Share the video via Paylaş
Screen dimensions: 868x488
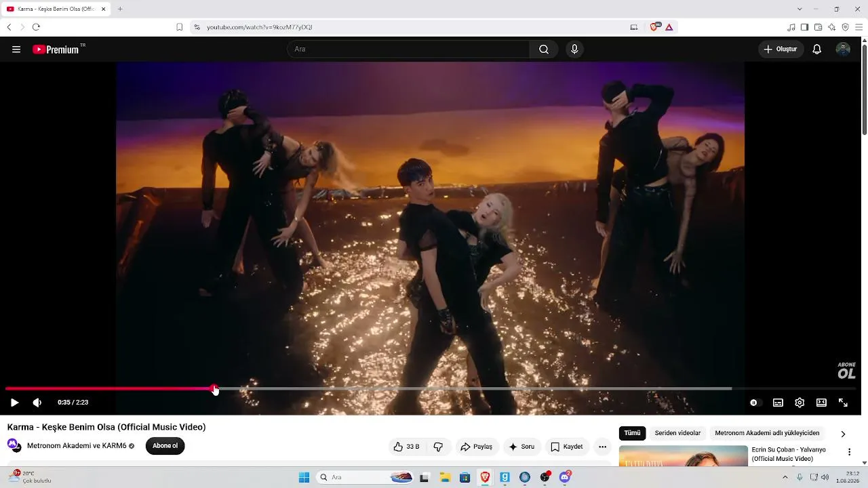[477, 447]
